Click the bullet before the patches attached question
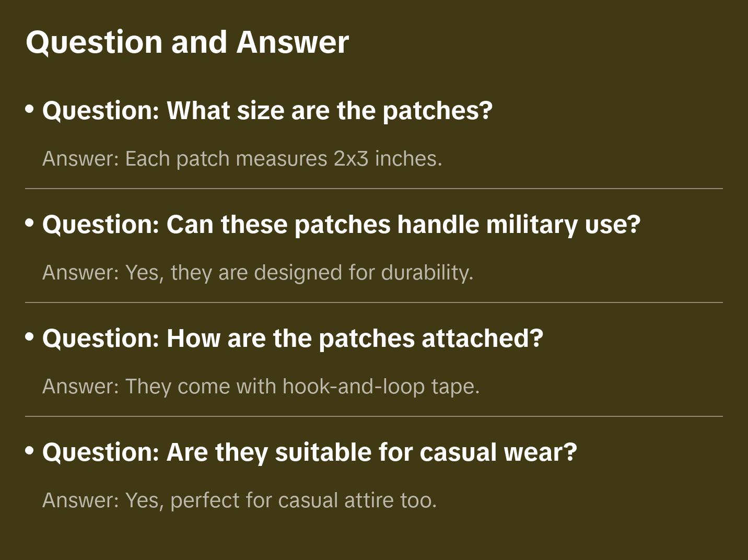748x560 pixels. (30, 336)
